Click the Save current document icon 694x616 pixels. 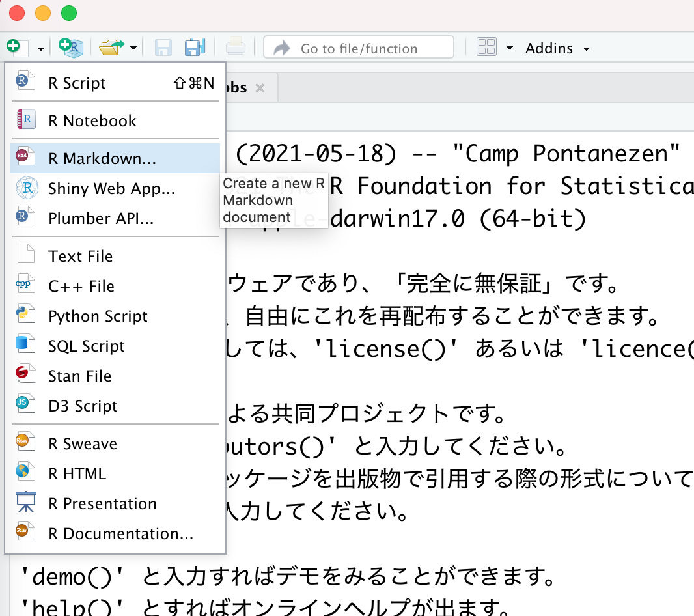click(163, 48)
